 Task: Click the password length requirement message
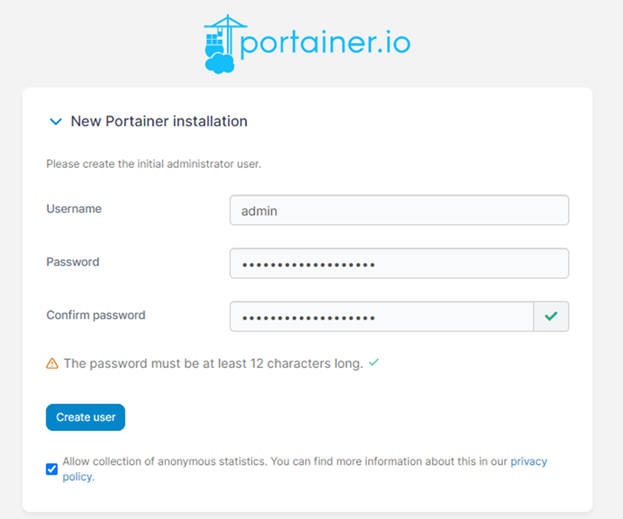pyautogui.click(x=213, y=364)
